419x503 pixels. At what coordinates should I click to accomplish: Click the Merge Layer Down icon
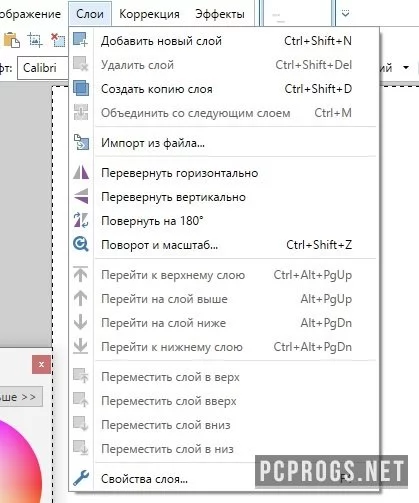click(81, 112)
